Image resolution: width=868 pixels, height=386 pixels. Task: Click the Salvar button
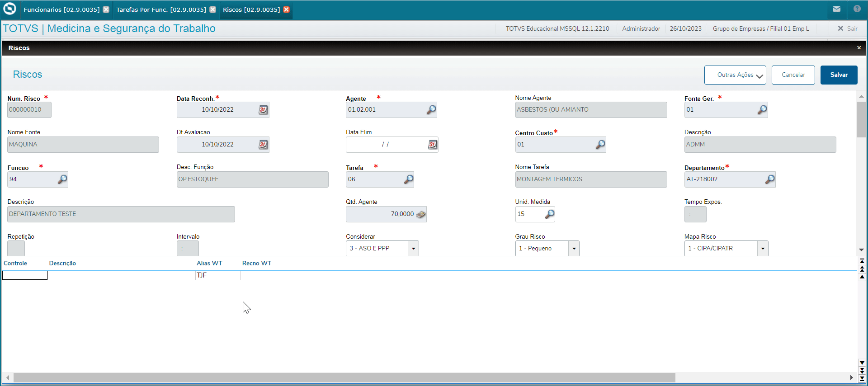pos(839,75)
